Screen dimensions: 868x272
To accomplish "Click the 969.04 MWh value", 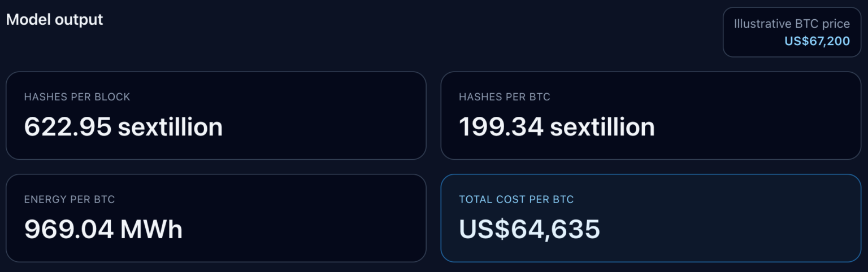I will pyautogui.click(x=103, y=230).
